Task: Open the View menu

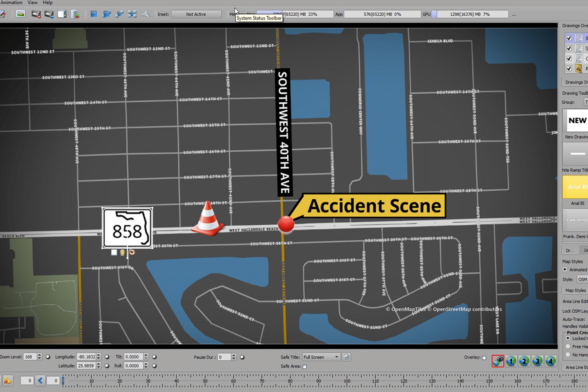Action: [x=33, y=3]
